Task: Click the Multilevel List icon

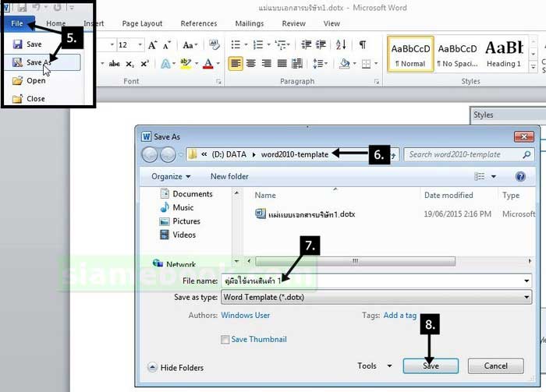Action: tap(280, 44)
